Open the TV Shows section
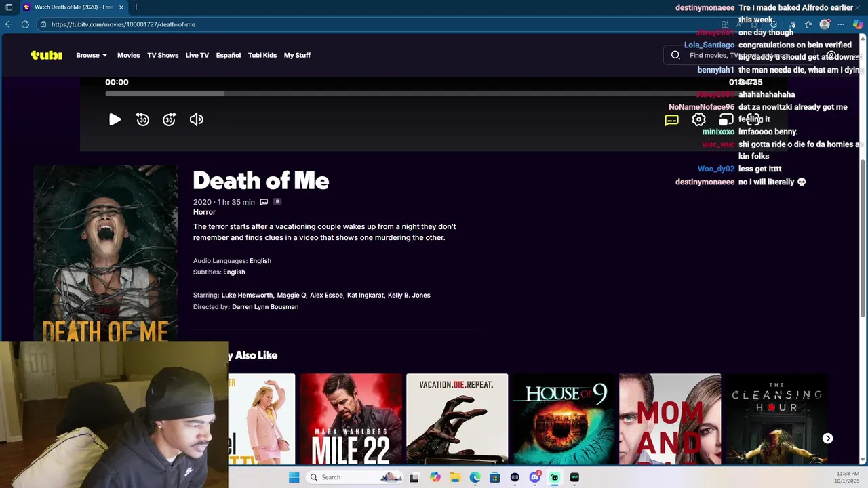This screenshot has height=488, width=868. click(x=163, y=55)
